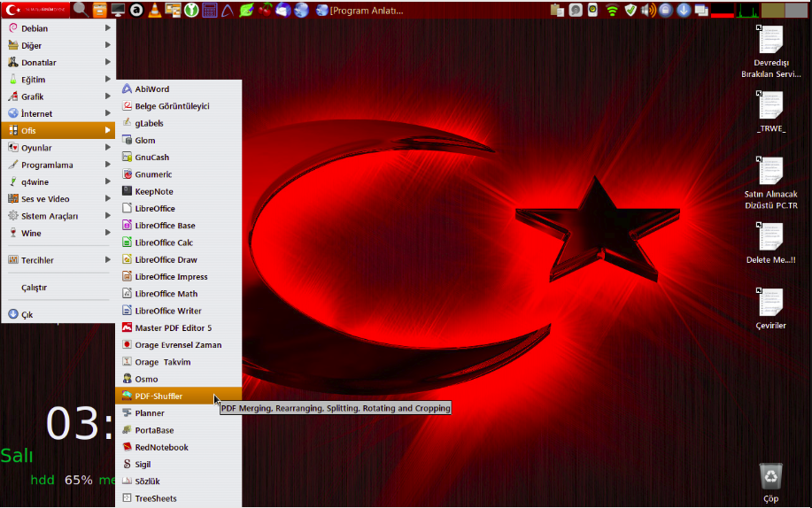This screenshot has height=508, width=812.
Task: Click the blue padlock tray icon
Action: coord(666,10)
